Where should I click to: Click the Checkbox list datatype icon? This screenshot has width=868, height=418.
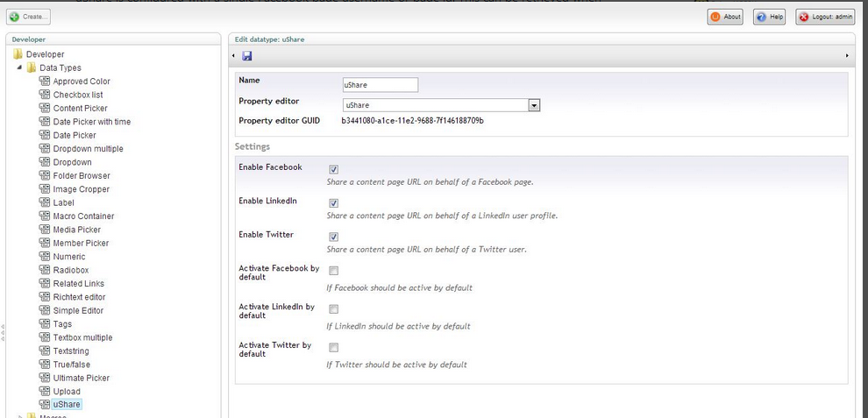tap(45, 94)
